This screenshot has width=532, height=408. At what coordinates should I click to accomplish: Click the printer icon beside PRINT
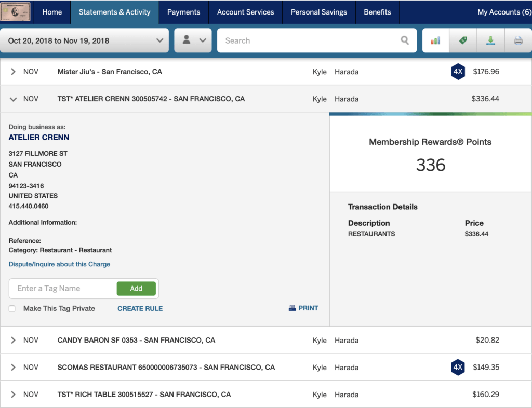pyautogui.click(x=292, y=308)
